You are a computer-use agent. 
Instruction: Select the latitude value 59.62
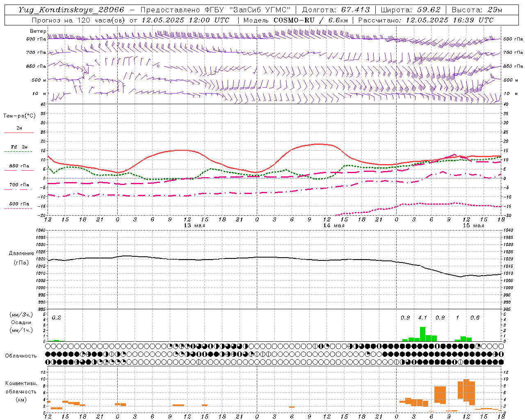tap(429, 10)
